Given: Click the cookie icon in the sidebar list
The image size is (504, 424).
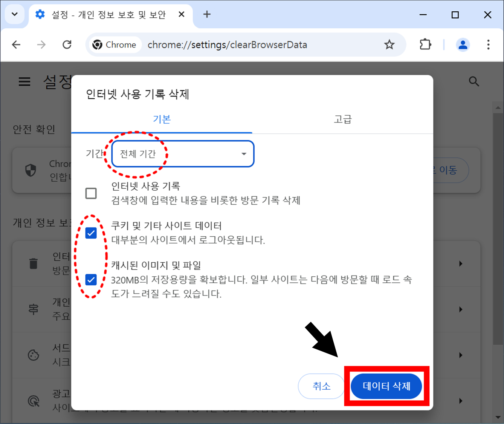Looking at the screenshot, I should 34,355.
